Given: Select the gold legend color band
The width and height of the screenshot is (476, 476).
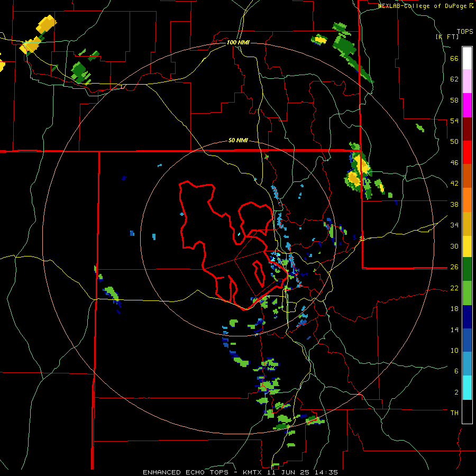Looking at the screenshot, I should click(467, 224).
